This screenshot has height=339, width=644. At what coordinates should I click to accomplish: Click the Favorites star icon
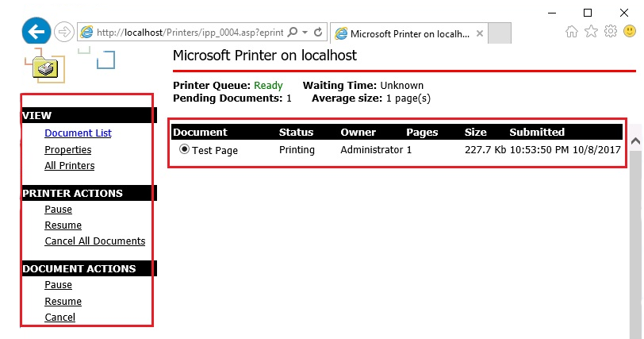(x=591, y=32)
